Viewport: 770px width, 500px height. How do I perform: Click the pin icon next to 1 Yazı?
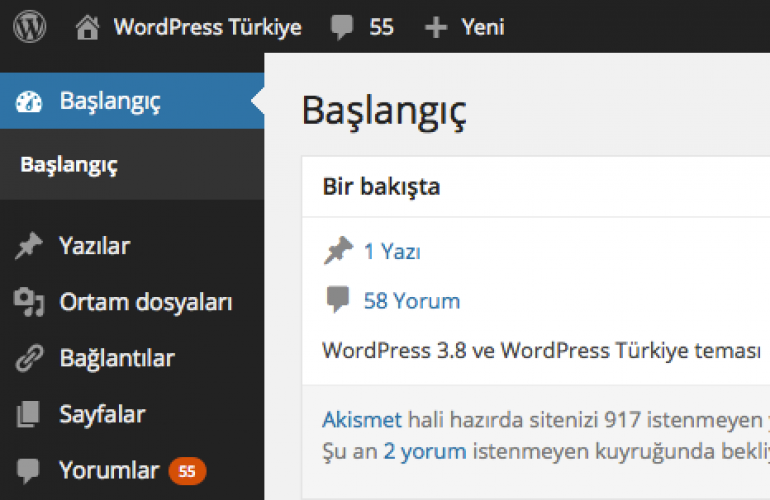[x=338, y=250]
